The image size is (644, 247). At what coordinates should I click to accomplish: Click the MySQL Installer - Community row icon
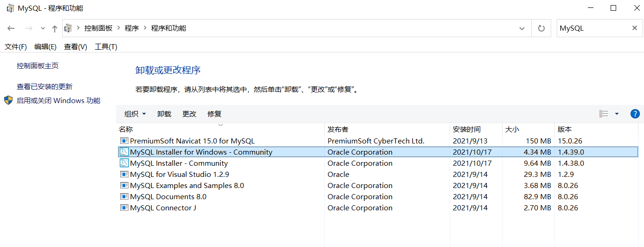click(x=124, y=163)
